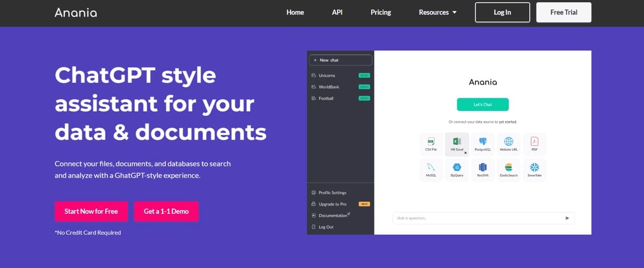Click the "ChatGPT style" headline text
644x268 pixels.
point(135,76)
